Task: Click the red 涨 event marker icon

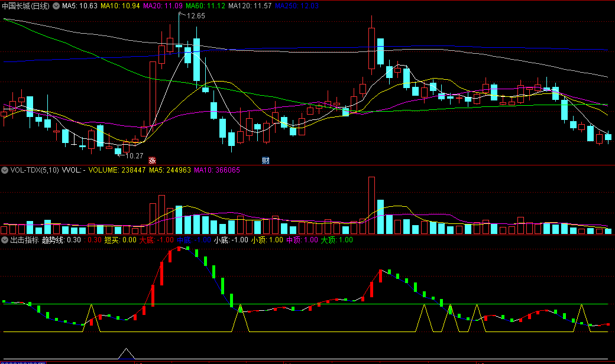Action: pos(152,160)
